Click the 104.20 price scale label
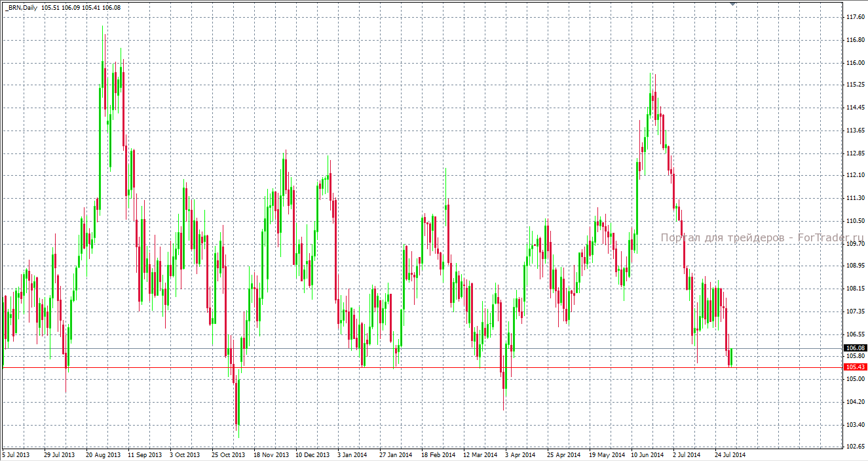The height and width of the screenshot is (461, 868). pos(855,402)
